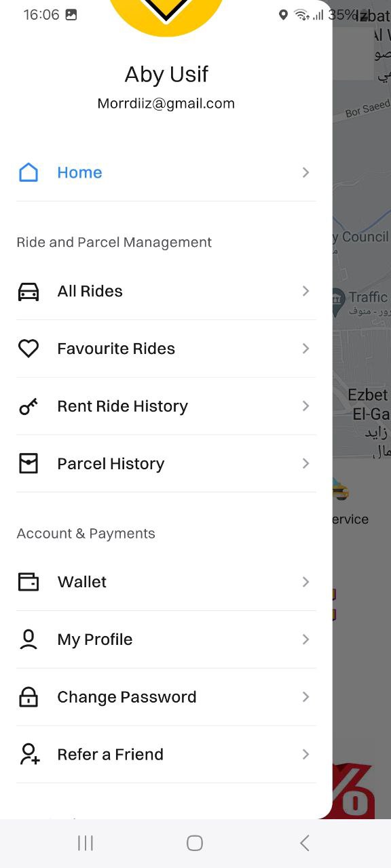
Task: Tap the padlock icon for Change Password
Action: (x=29, y=697)
